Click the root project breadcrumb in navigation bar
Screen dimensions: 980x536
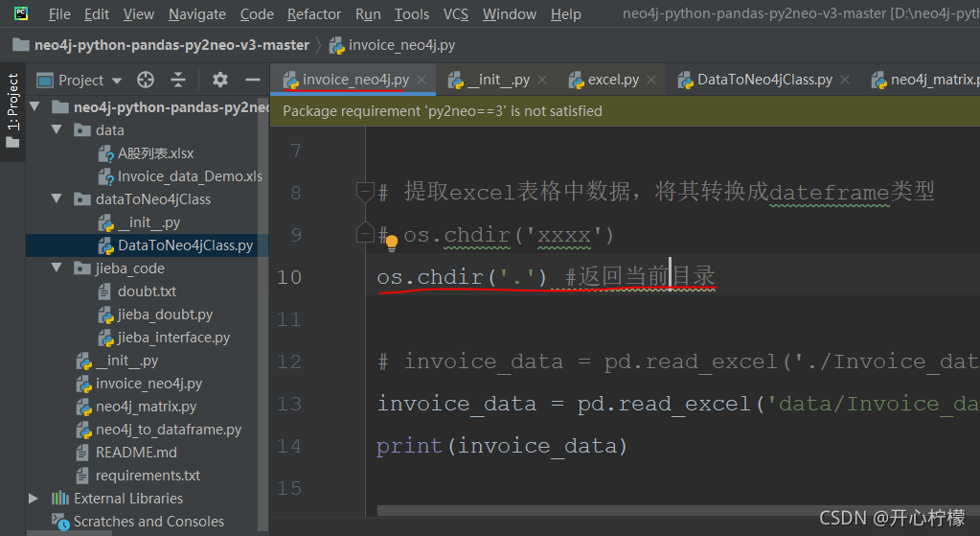161,45
